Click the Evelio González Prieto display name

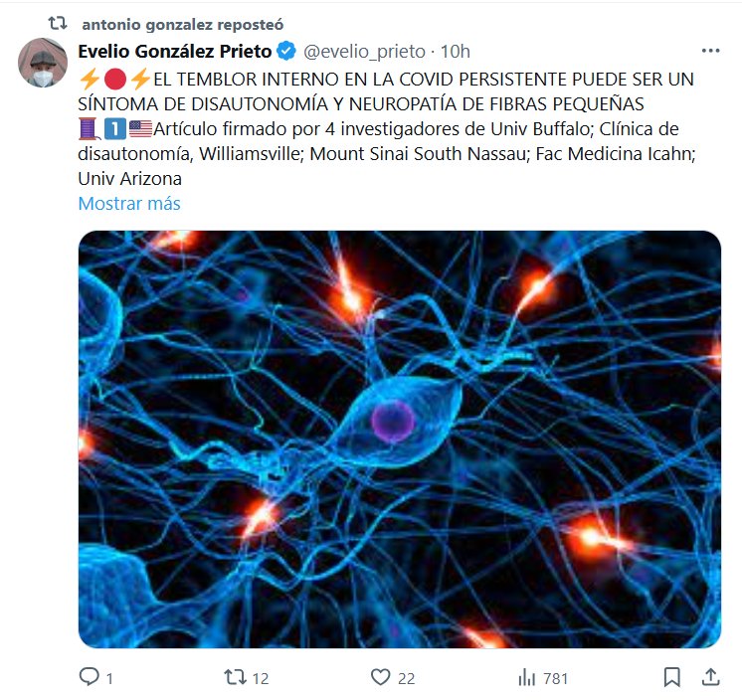(175, 51)
